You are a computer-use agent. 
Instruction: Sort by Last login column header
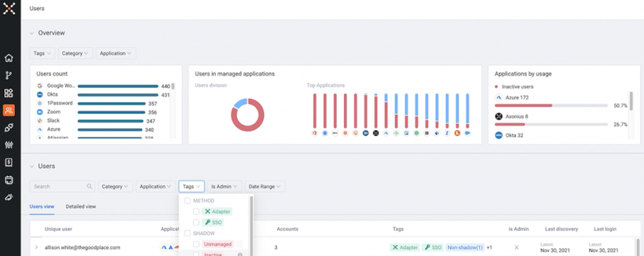point(605,229)
